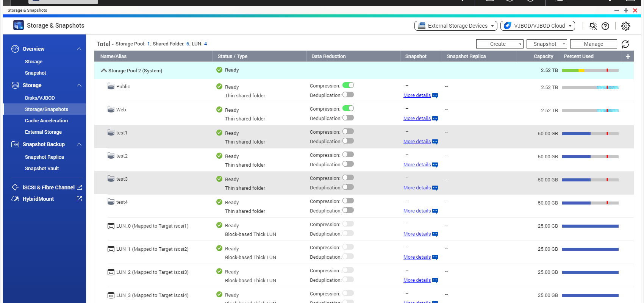
Task: Open More details for test1
Action: click(x=417, y=142)
